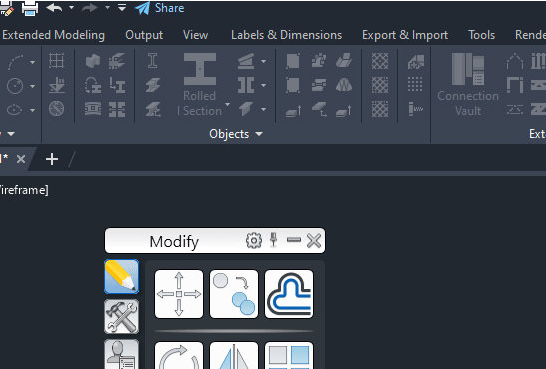The width and height of the screenshot is (546, 369).
Task: Open Modify palette settings gear
Action: (x=254, y=241)
